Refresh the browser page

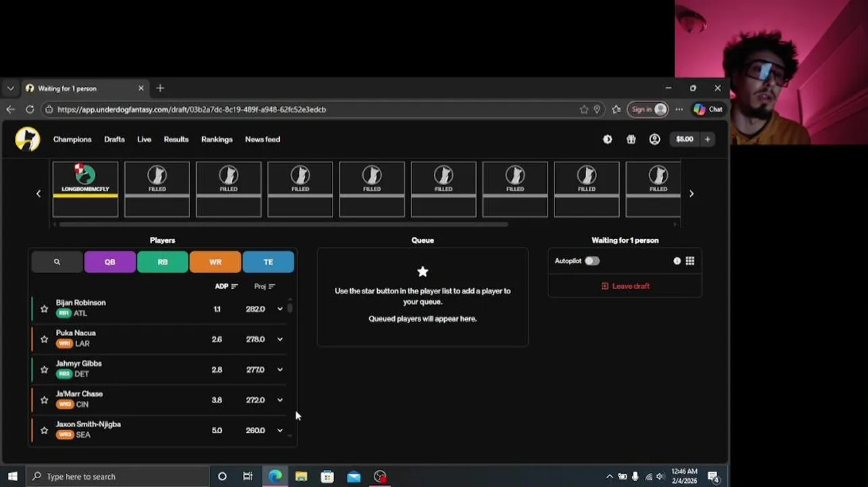30,109
